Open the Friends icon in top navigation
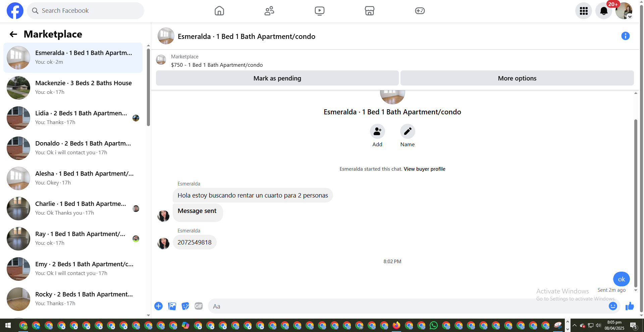The width and height of the screenshot is (644, 332). click(x=269, y=11)
